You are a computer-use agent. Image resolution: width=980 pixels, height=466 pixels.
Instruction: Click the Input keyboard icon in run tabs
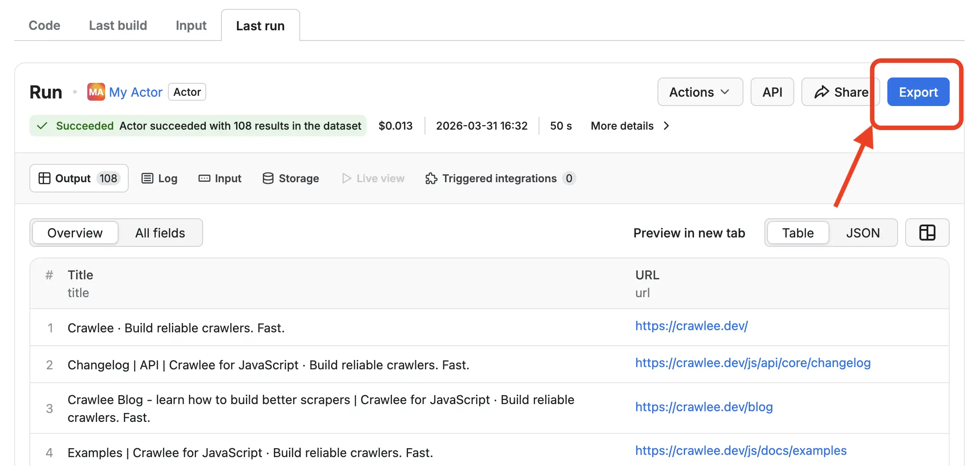tap(204, 178)
